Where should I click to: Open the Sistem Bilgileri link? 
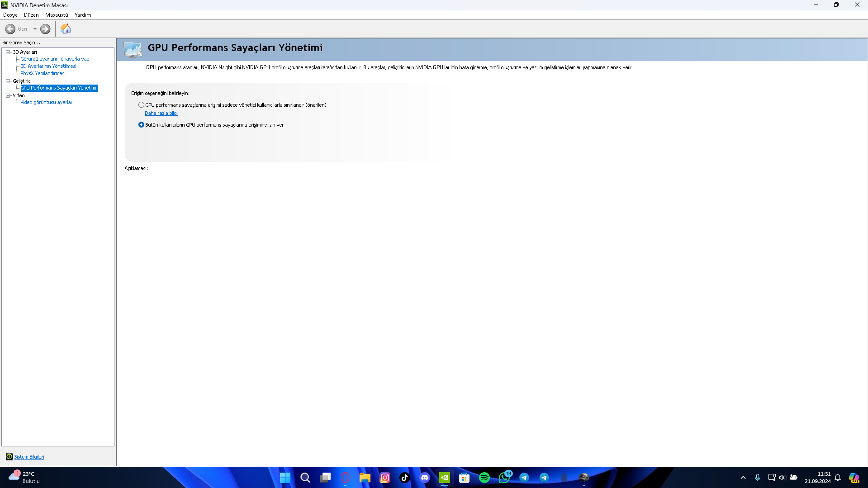tap(29, 457)
